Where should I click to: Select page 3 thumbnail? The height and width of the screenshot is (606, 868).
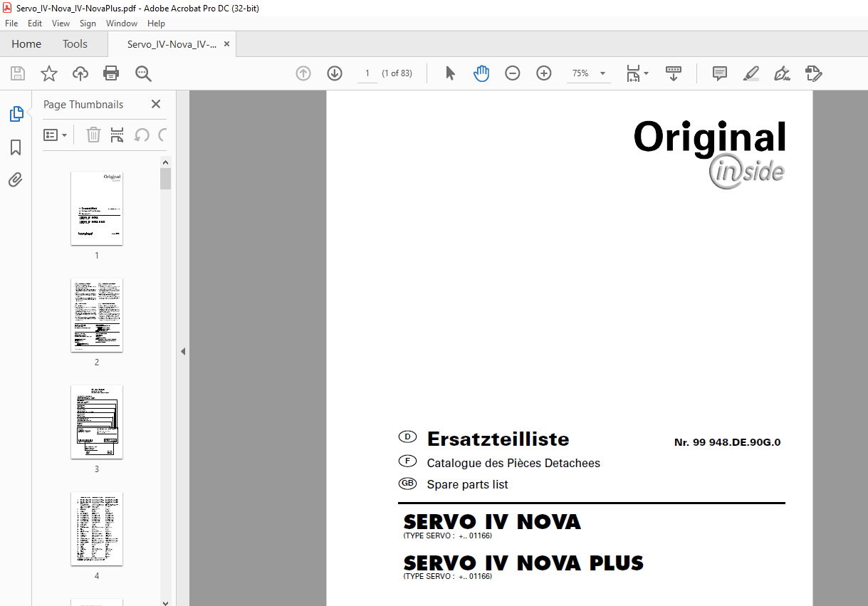tap(97, 422)
